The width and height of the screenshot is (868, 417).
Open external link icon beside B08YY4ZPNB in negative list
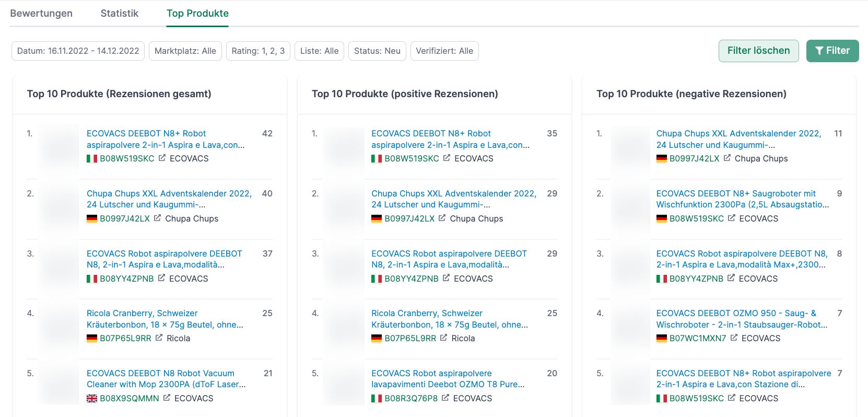coord(731,278)
